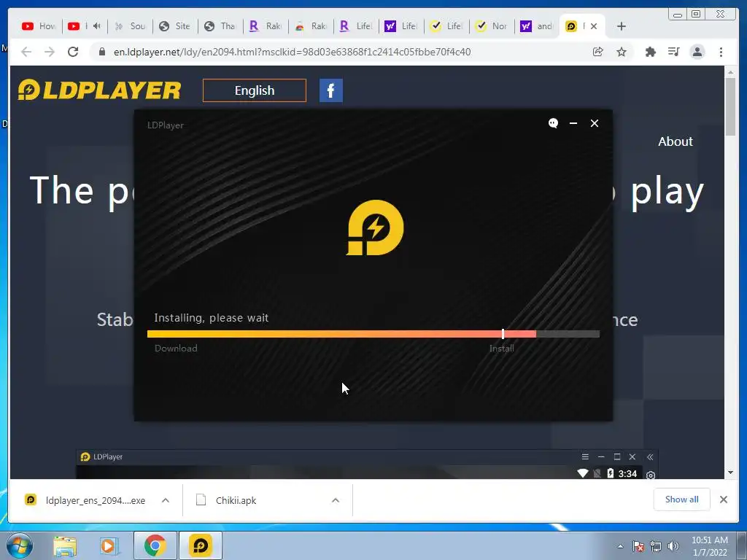
Task: Click the LDPLAYER website logo
Action: tap(99, 90)
